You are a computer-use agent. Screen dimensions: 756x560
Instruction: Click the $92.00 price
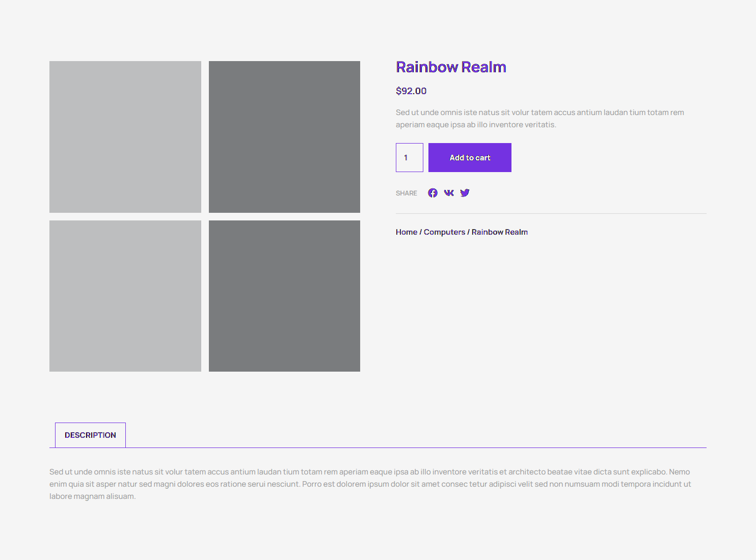click(x=411, y=91)
